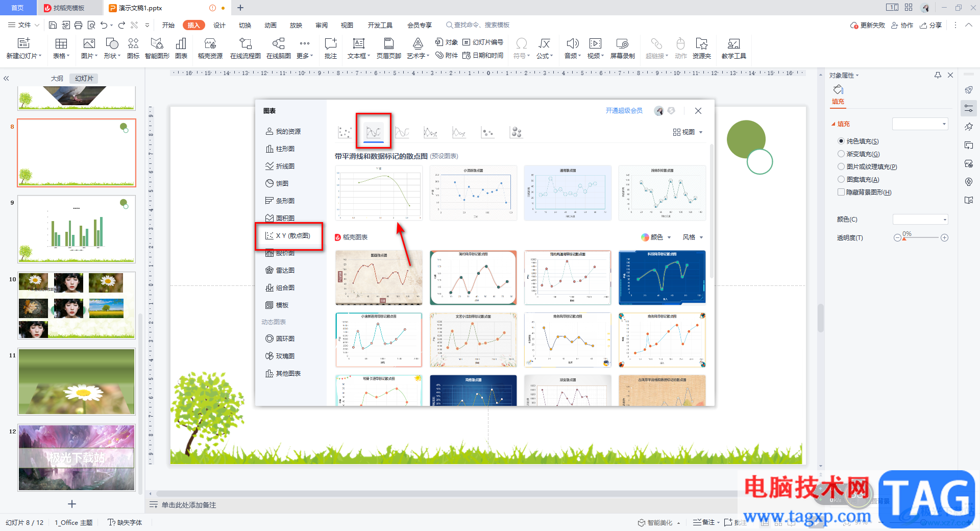Open the 形状 shapes icon

click(x=112, y=43)
